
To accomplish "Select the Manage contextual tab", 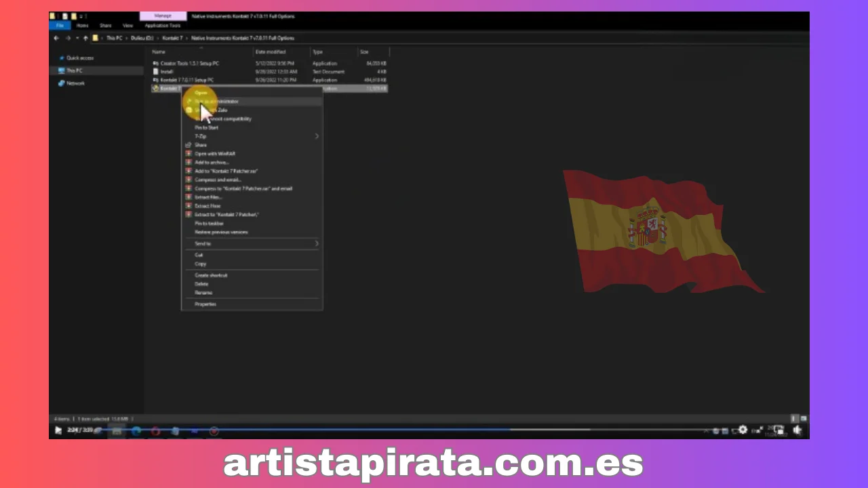I will point(163,16).
